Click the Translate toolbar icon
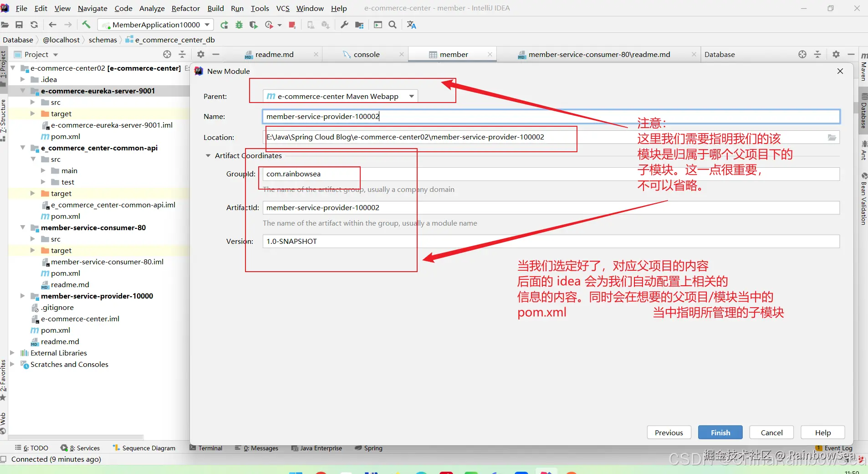868x474 pixels. 412,25
